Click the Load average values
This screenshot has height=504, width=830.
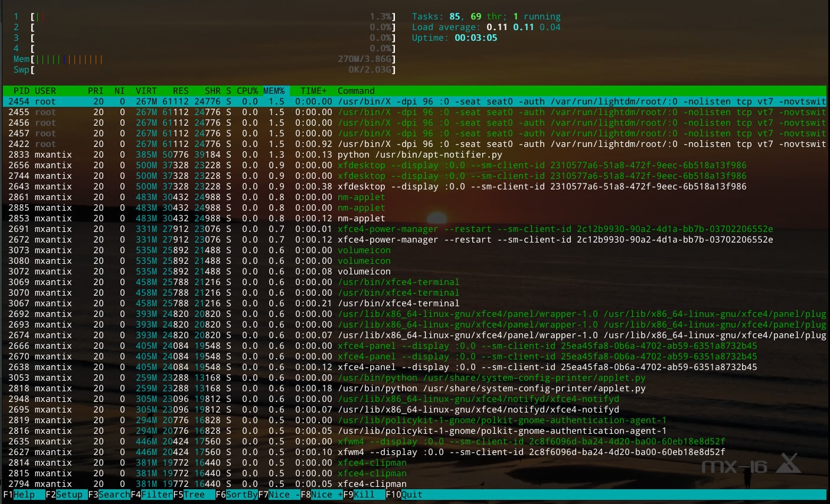click(x=524, y=27)
